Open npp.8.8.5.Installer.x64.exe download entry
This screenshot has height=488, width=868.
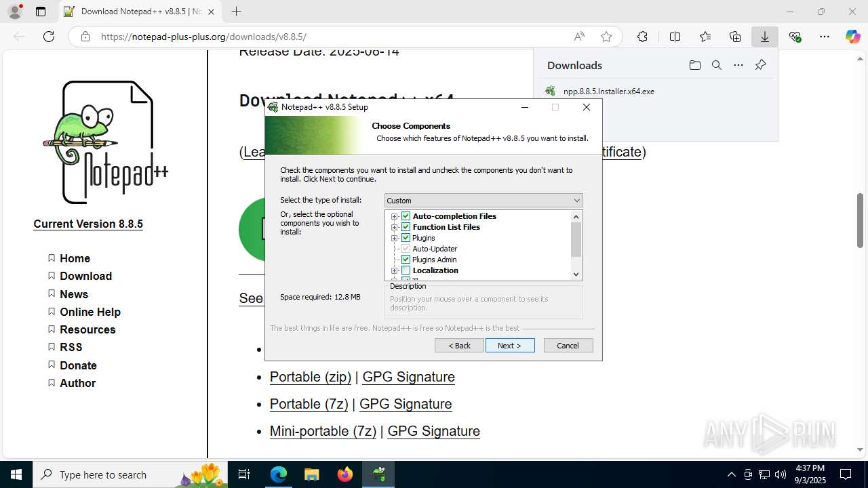point(609,91)
